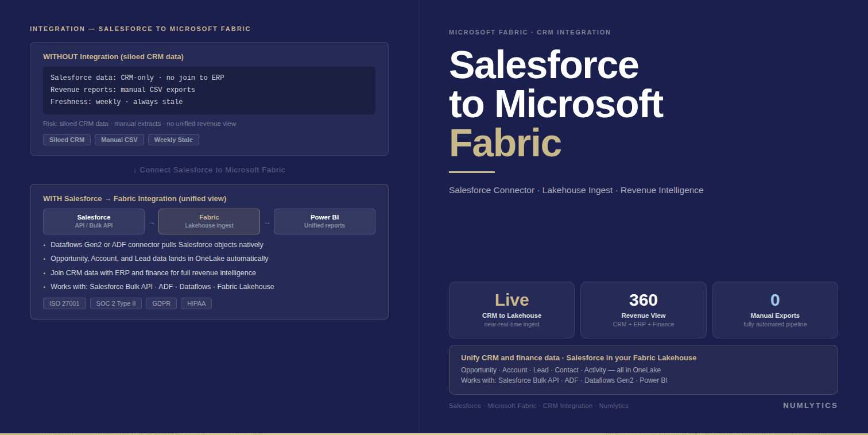Image resolution: width=868 pixels, height=435 pixels.
Task: Click the Manual CSV tag
Action: coord(119,140)
